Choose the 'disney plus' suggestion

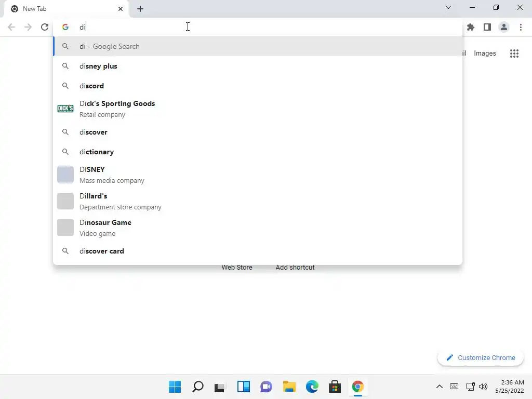(258, 66)
